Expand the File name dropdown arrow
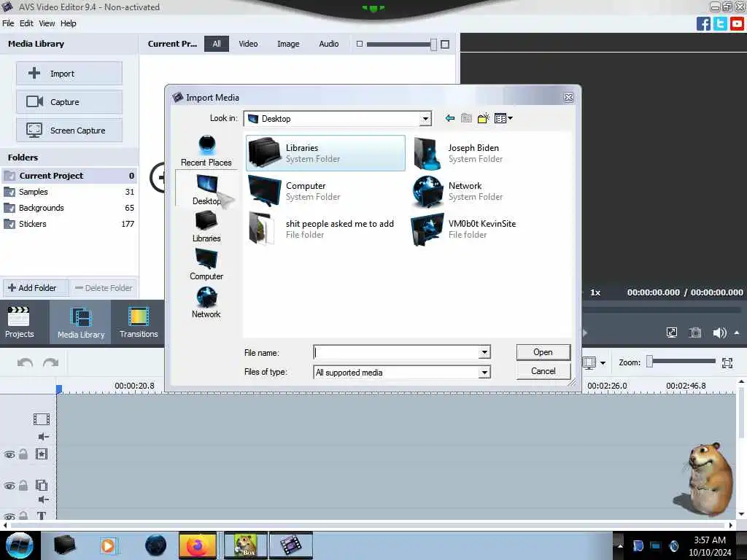This screenshot has width=747, height=560. (x=484, y=352)
